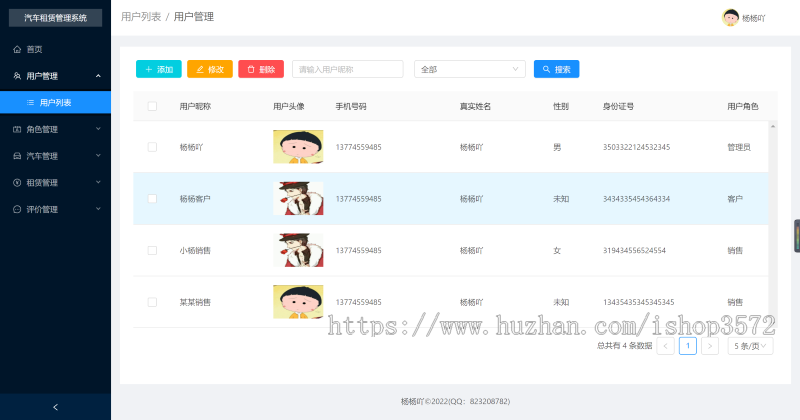Check the row for 小杨销售
Screen dimensions: 800x420
pyautogui.click(x=152, y=251)
